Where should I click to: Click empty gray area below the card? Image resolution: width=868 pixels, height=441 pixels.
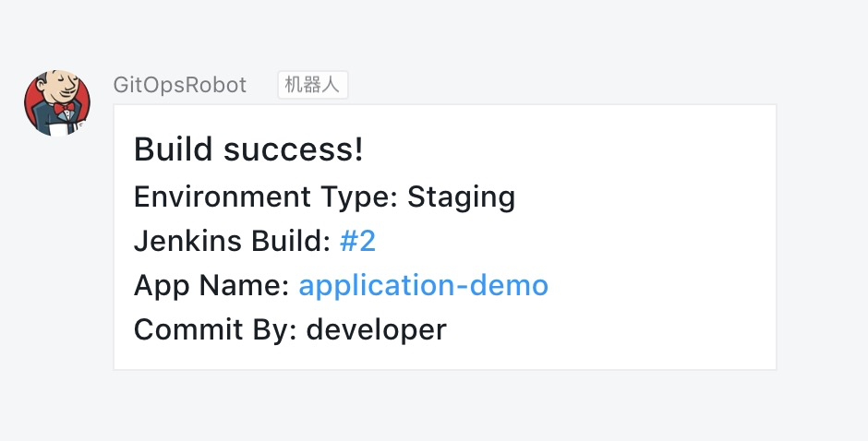coord(434,407)
